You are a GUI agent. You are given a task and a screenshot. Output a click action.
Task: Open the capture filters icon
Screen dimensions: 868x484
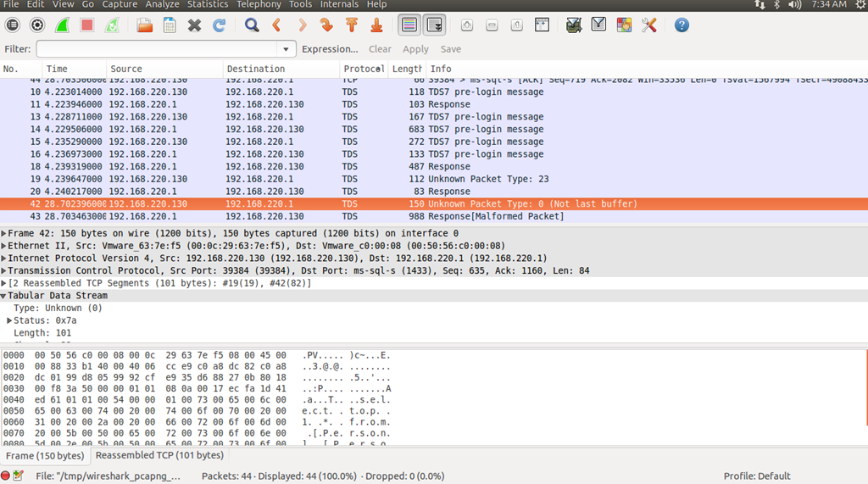574,25
